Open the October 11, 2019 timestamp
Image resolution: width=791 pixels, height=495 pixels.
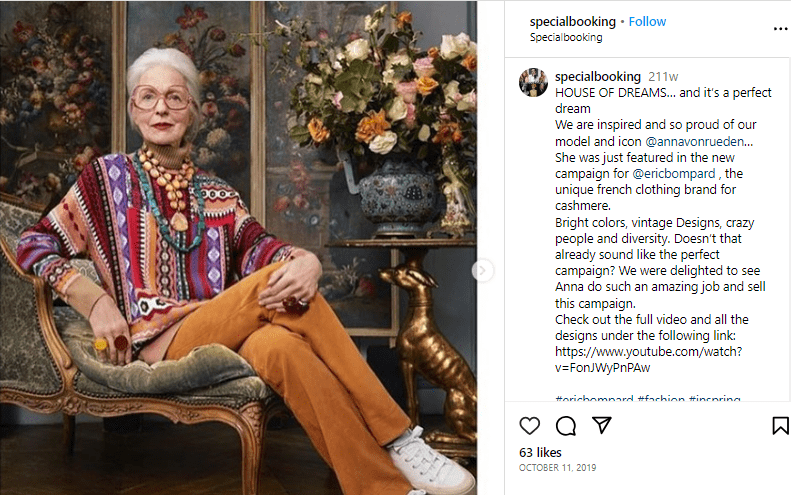pos(557,468)
